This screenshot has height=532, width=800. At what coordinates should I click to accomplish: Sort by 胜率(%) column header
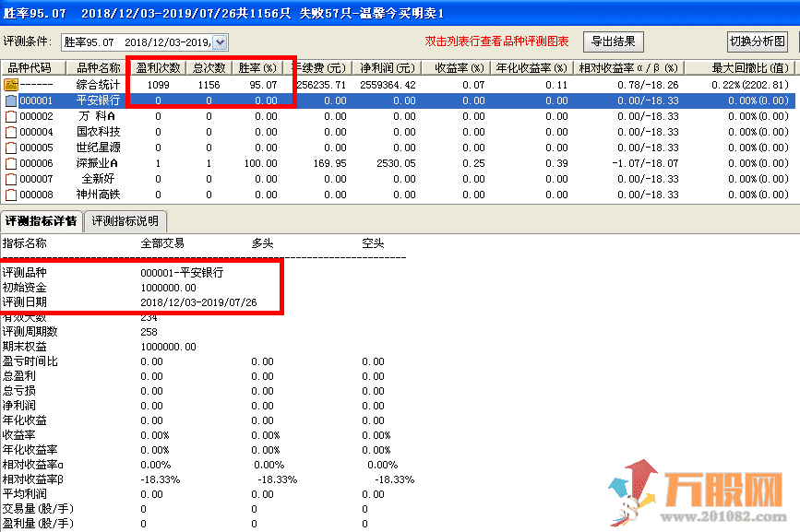click(x=257, y=68)
